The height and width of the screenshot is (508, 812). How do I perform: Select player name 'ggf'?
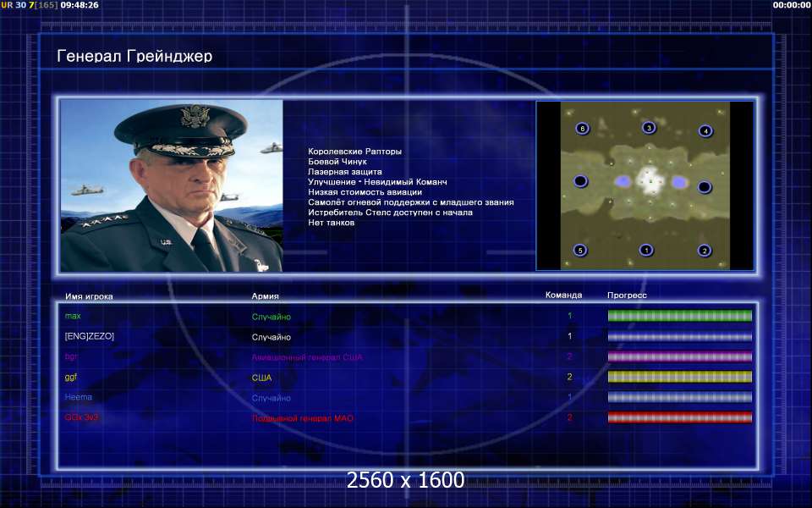coord(70,377)
